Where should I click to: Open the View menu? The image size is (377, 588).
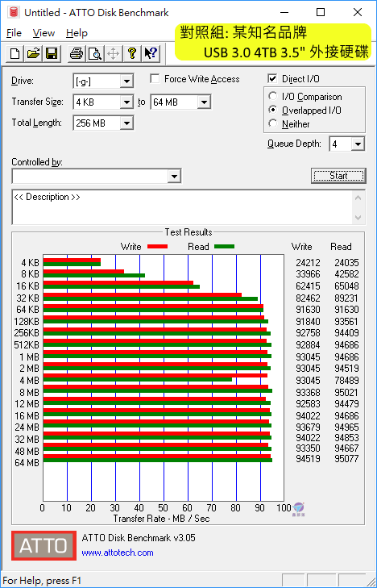click(x=43, y=33)
